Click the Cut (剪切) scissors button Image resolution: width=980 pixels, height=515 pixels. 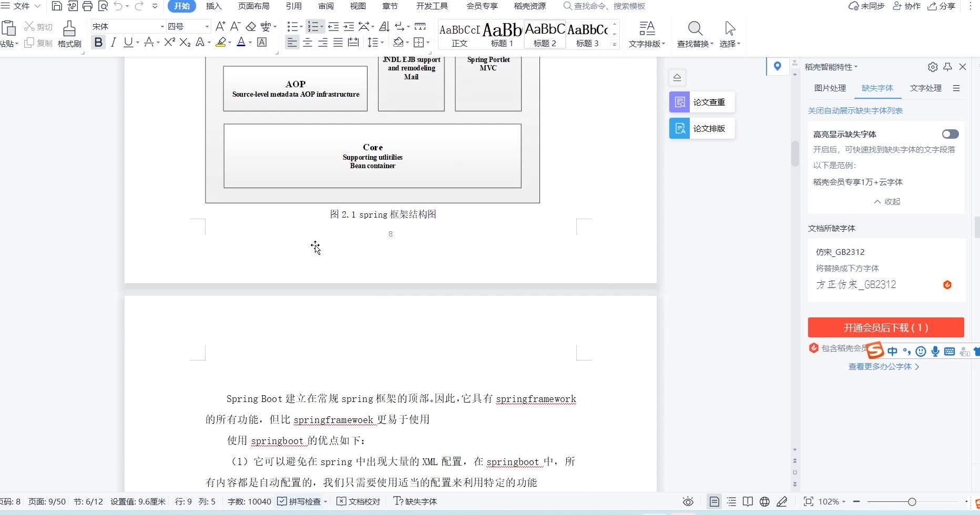click(x=38, y=26)
